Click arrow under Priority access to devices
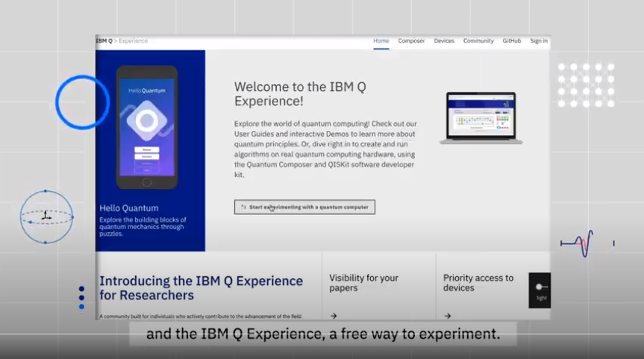This screenshot has height=359, width=644. [448, 316]
